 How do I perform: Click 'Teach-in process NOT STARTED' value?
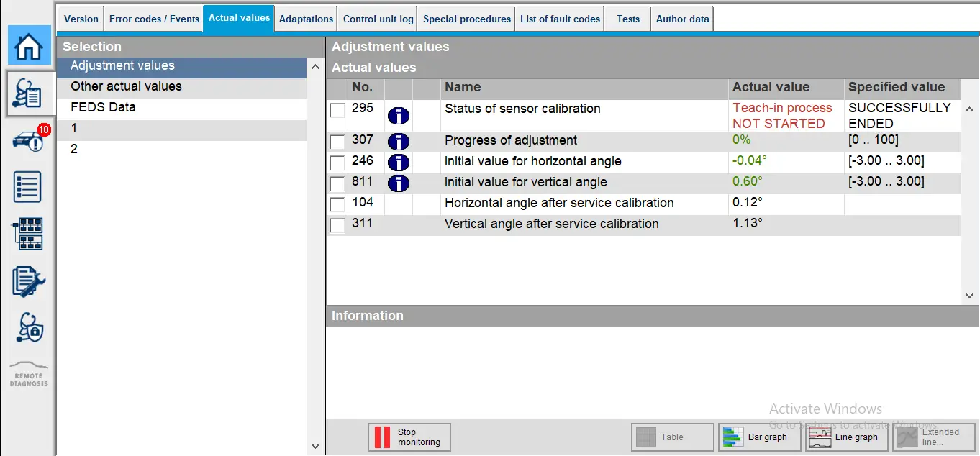(x=782, y=116)
